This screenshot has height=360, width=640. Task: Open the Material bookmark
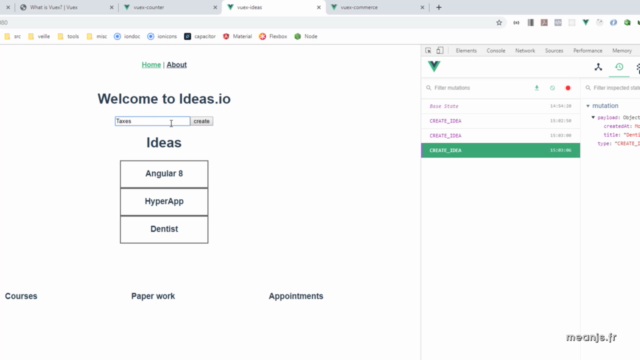coord(237,36)
